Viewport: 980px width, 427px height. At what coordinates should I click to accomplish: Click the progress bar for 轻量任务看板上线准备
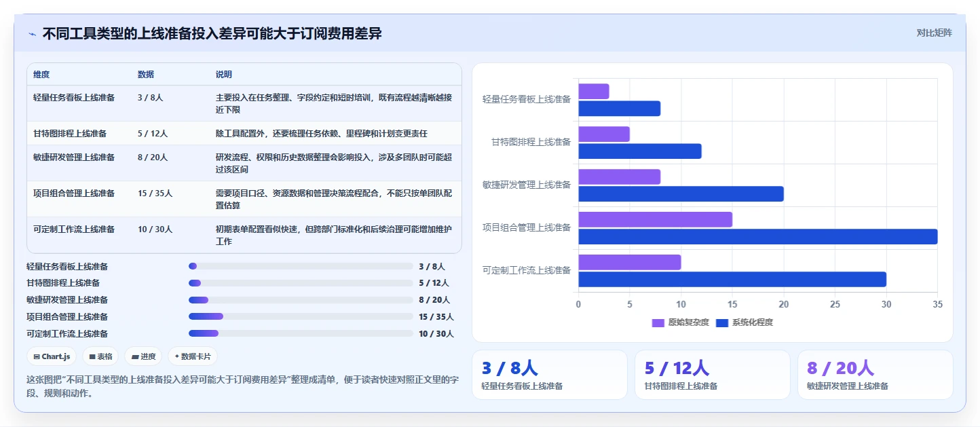point(301,266)
